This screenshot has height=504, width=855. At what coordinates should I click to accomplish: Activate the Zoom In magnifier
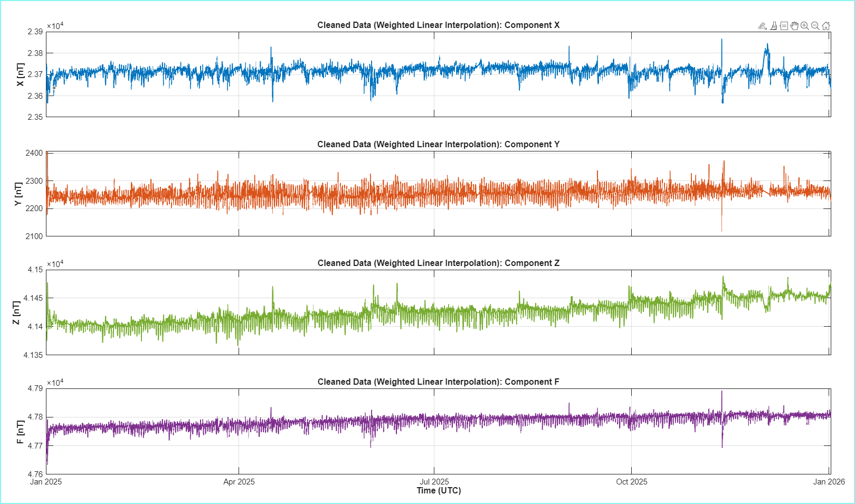coord(805,26)
